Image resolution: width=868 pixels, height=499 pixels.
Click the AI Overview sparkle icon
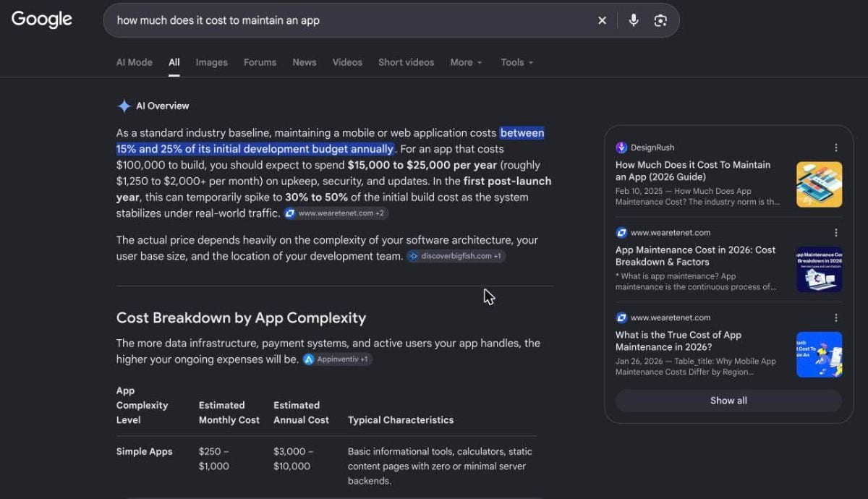[124, 106]
